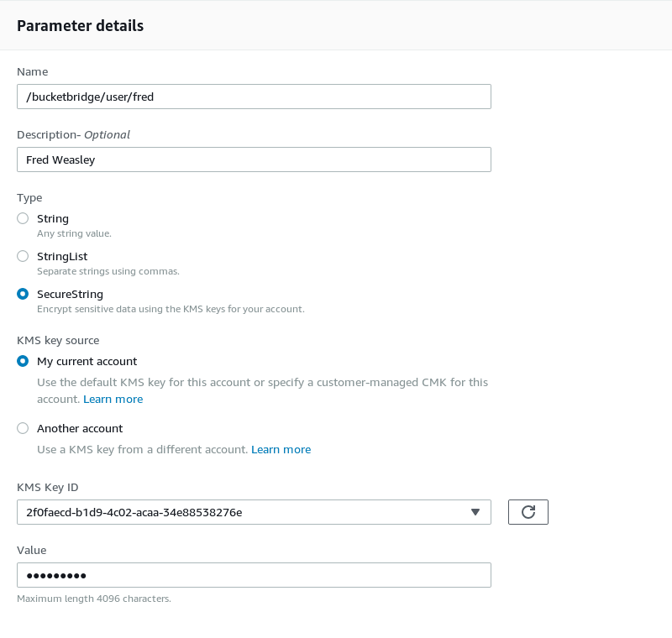
Task: Open Learn more link for different account
Action: [281, 450]
